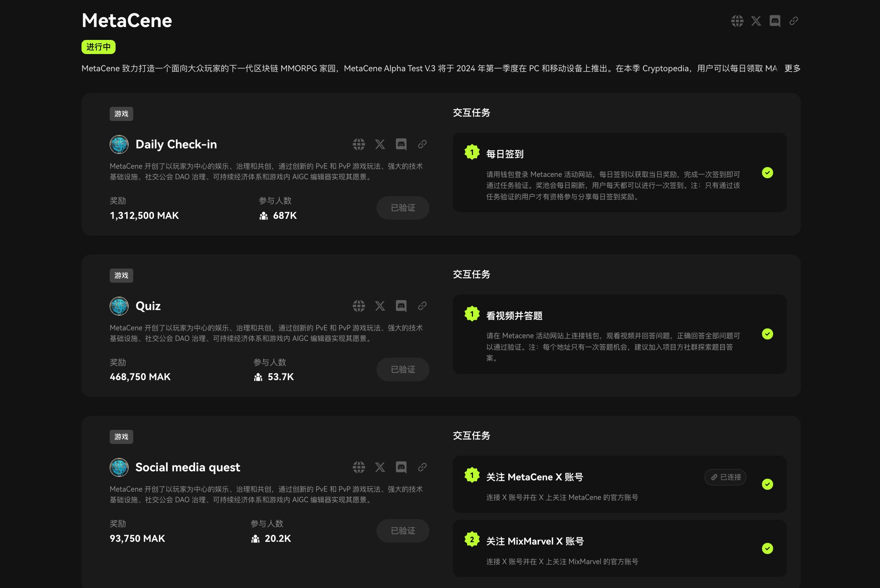Click the Daily Check-in project avatar
This screenshot has width=880, height=588.
(x=119, y=144)
